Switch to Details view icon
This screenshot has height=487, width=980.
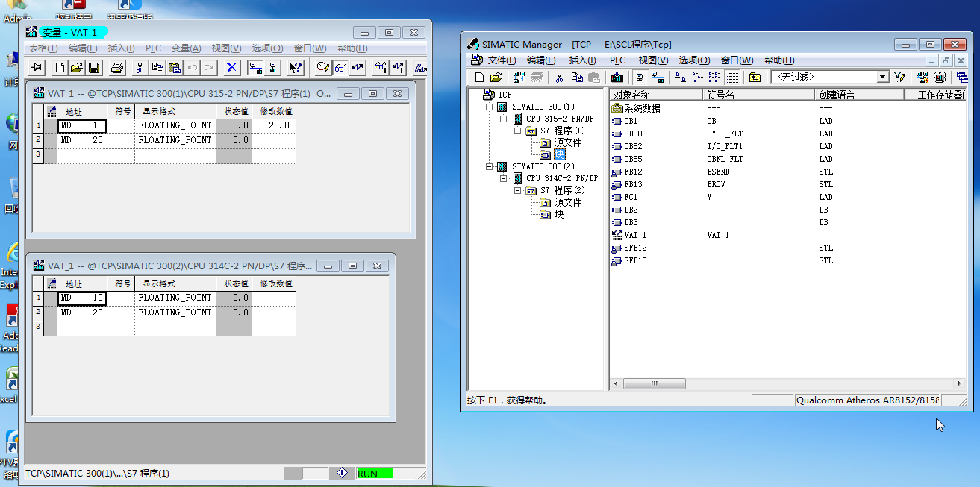[x=732, y=77]
